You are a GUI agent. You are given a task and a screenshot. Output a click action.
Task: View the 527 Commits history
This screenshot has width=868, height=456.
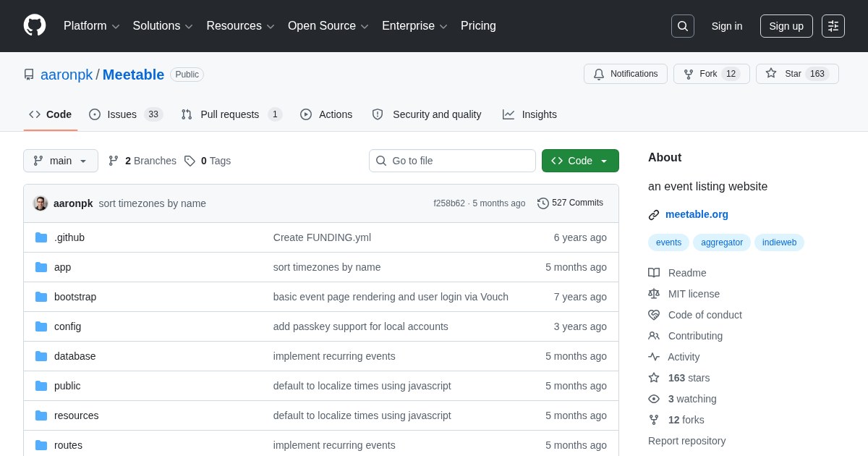tap(570, 203)
